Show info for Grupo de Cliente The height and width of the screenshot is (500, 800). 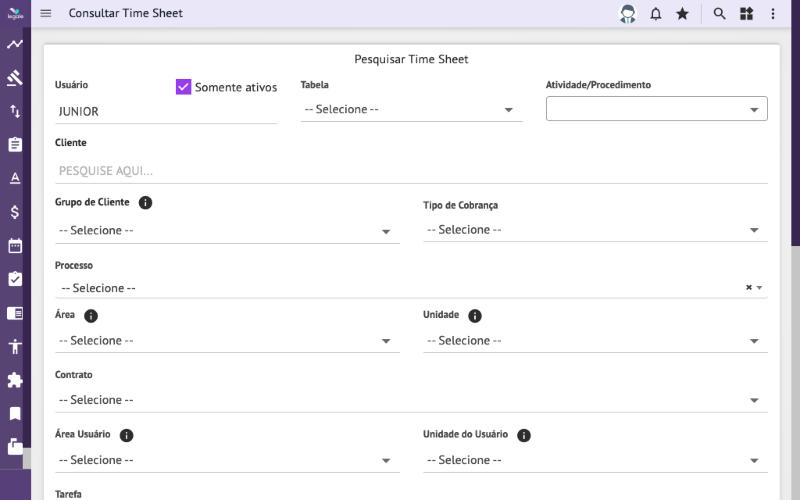click(145, 203)
